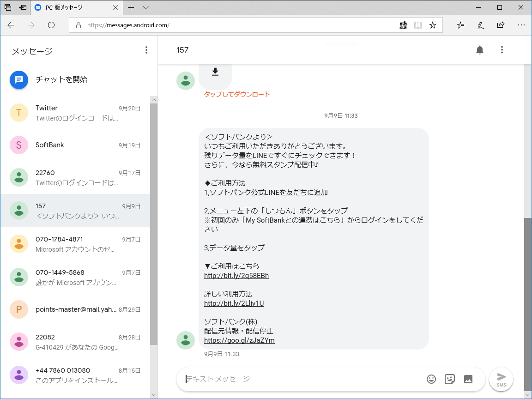Viewport: 532px width, 399px height.
Task: Open the emoji picker
Action: (431, 379)
